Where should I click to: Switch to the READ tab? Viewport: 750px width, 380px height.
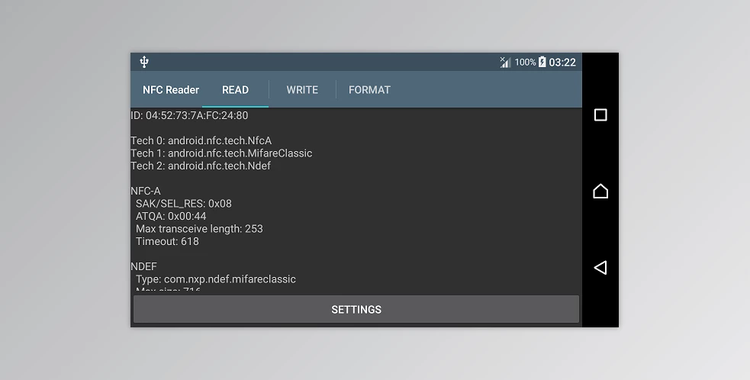[x=235, y=90]
